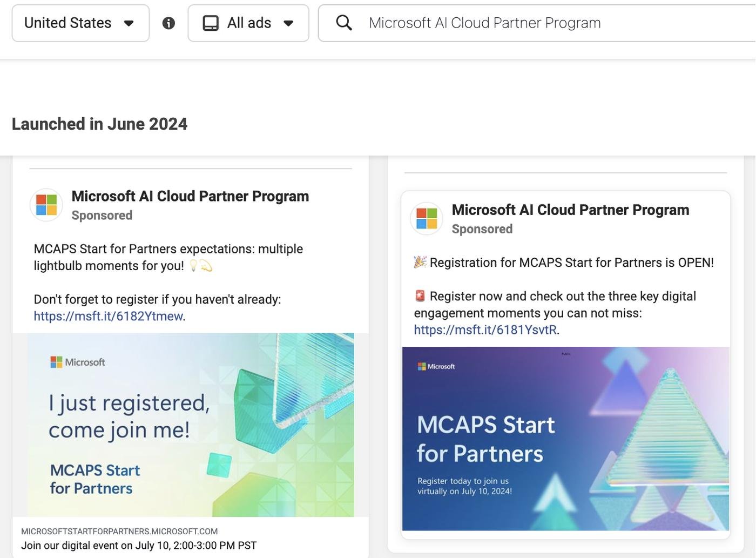Click 'Join our digital event on July 10' headline
Viewport: 756px width, 558px height.
pos(139,546)
